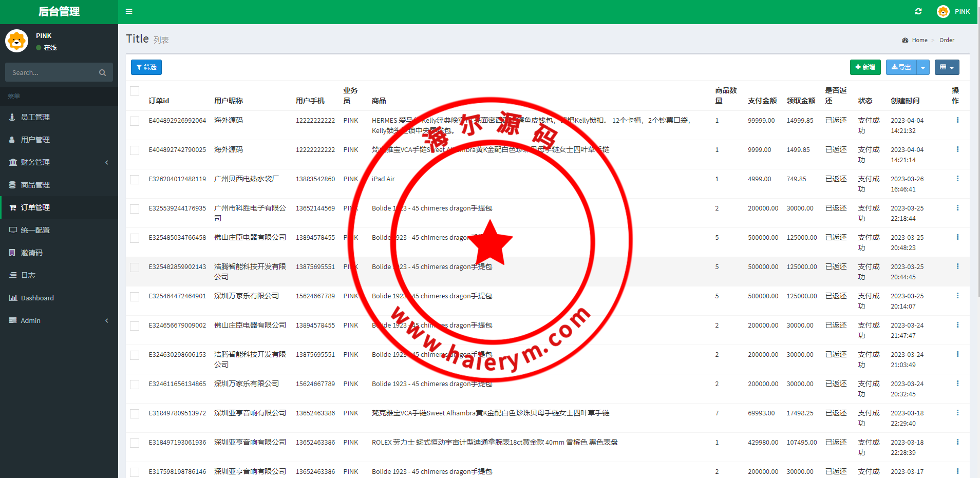Select checkbox for order E325464472464901
980x478 pixels.
pos(135,297)
